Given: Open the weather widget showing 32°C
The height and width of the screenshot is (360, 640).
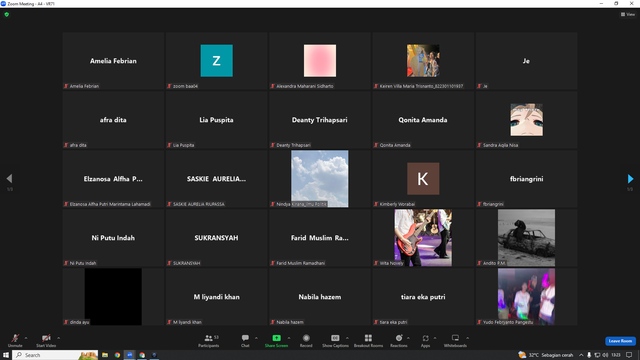Looking at the screenshot, I should 546,355.
